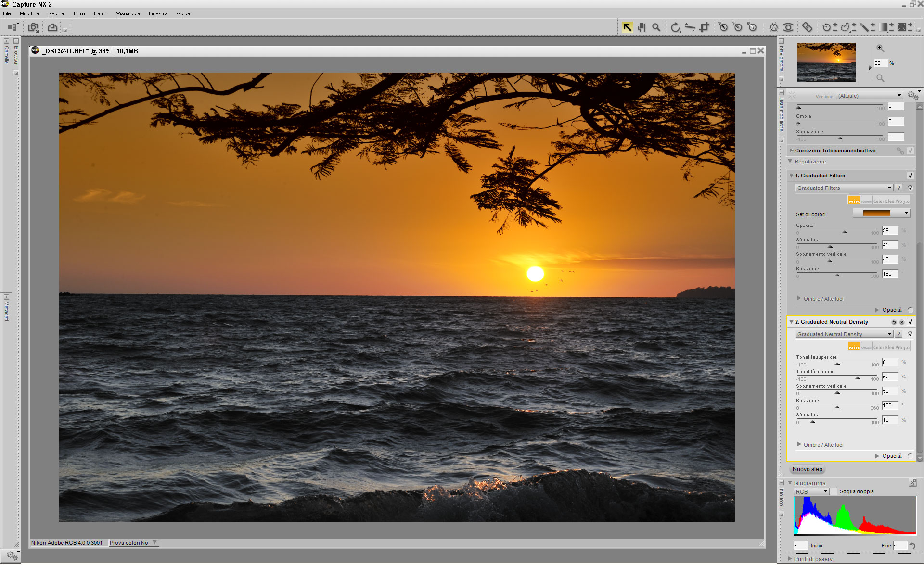The height and width of the screenshot is (565, 924).
Task: Select the Hand pan tool
Action: coord(642,27)
